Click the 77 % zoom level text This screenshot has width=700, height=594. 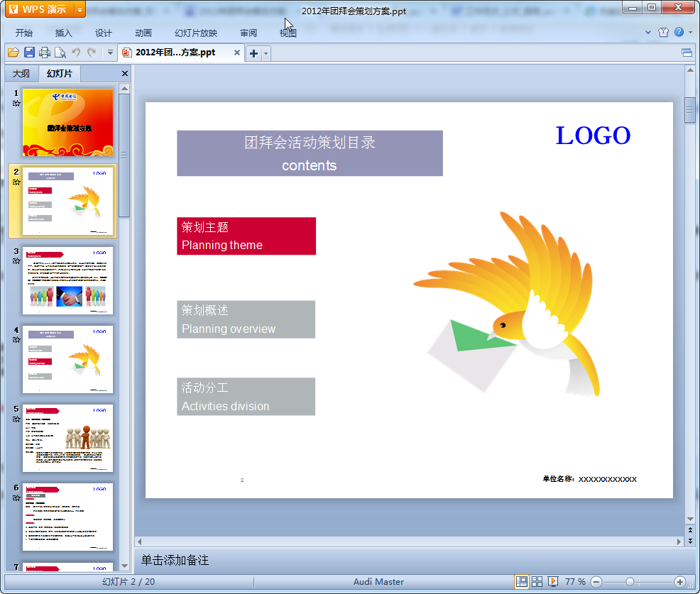tap(575, 581)
